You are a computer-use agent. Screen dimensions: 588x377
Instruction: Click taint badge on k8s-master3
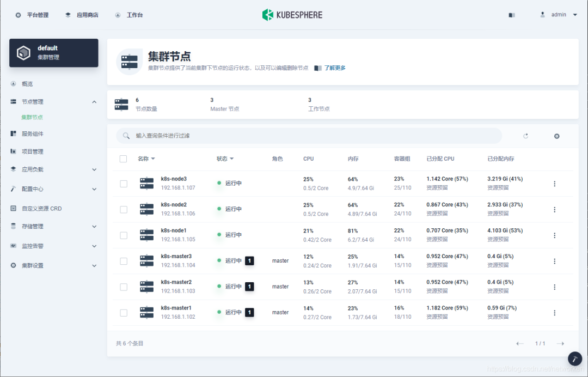[249, 261]
